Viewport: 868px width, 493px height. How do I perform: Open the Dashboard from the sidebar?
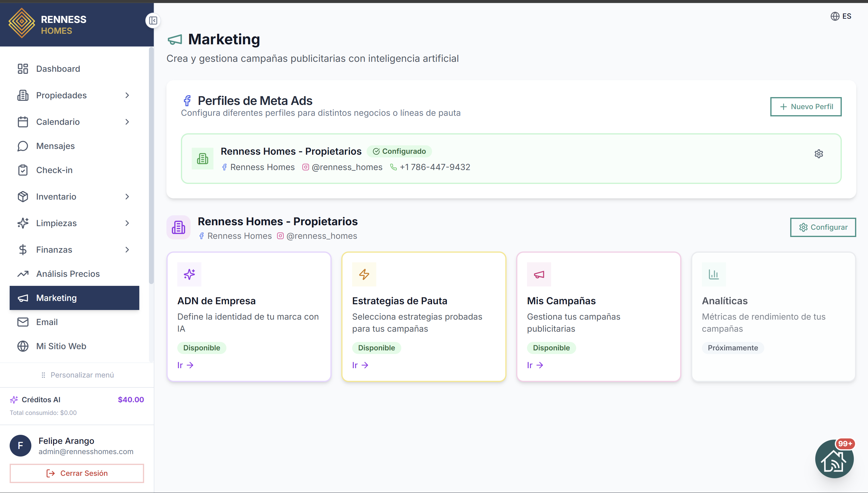point(58,69)
